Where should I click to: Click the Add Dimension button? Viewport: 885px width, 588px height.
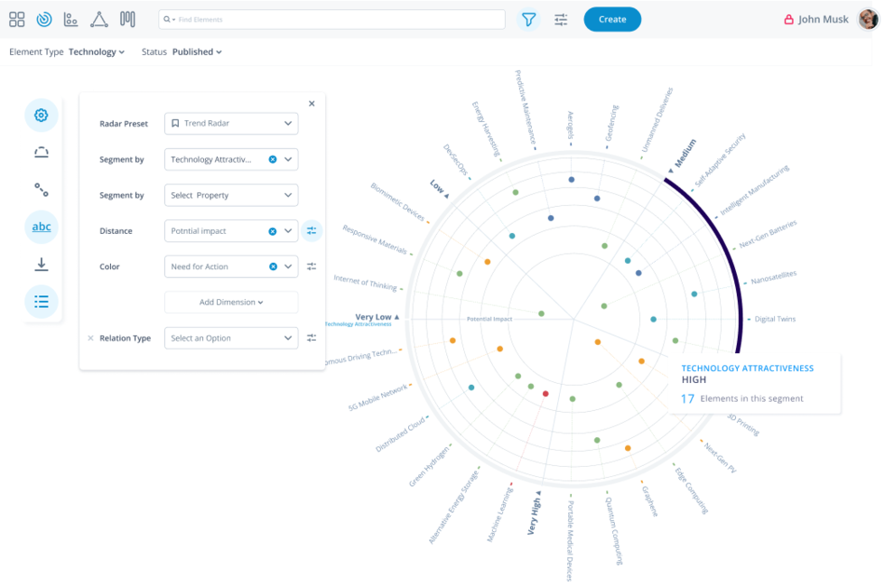pyautogui.click(x=231, y=303)
